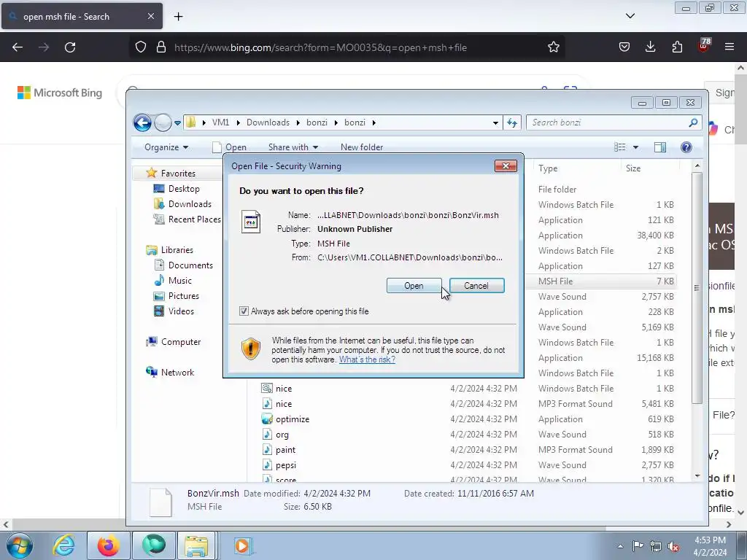Open the Organize menu
The height and width of the screenshot is (560, 747).
point(166,147)
